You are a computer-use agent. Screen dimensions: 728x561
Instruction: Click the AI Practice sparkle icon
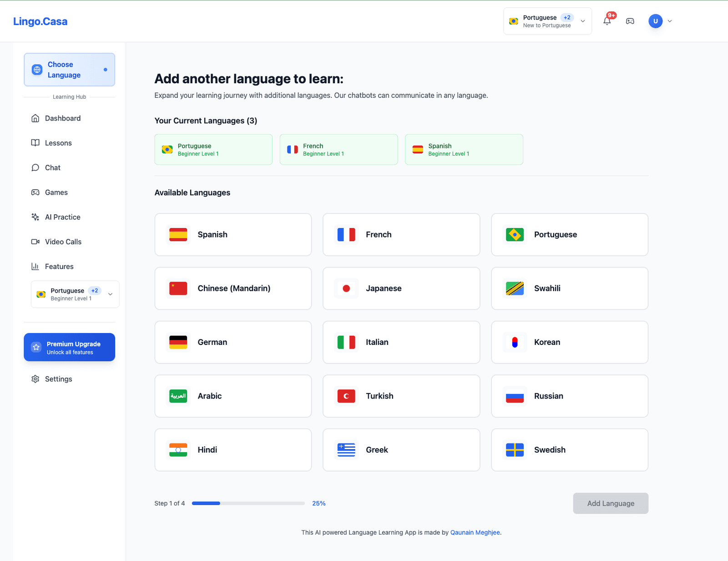point(35,217)
